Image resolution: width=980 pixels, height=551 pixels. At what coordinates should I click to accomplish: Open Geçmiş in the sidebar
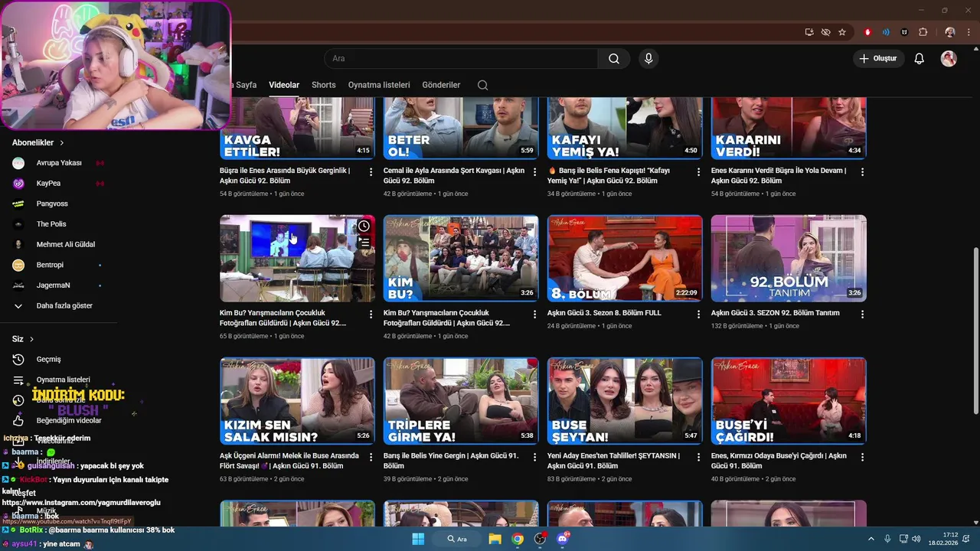pyautogui.click(x=48, y=360)
